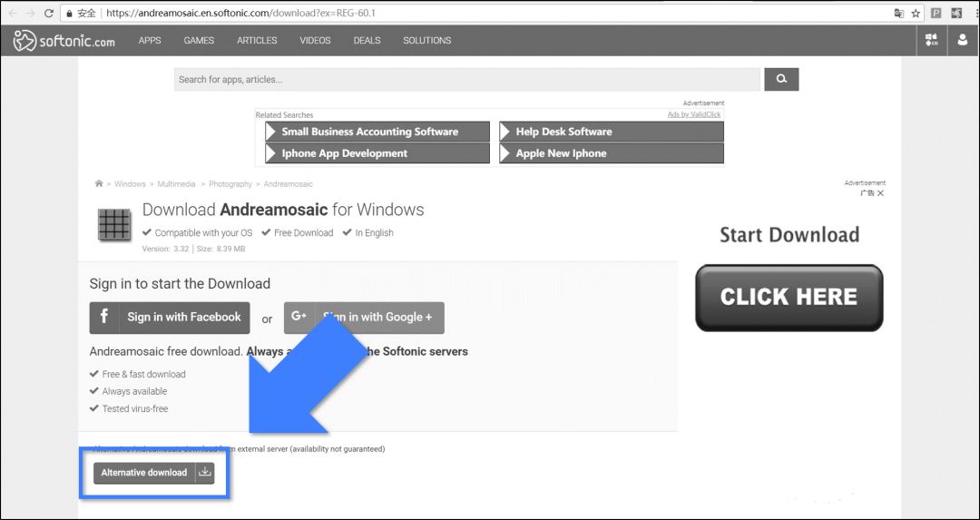Open the Softonic.com logo home link

[64, 41]
